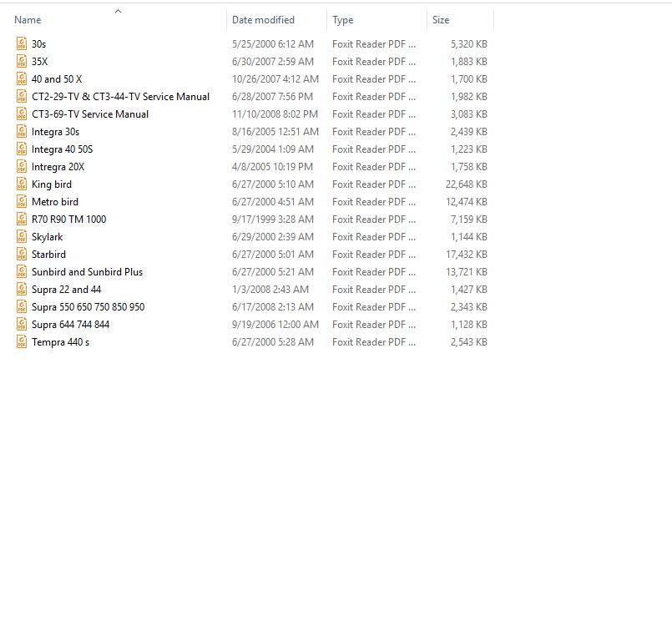Select the Tempra 440 s PDF icon
This screenshot has width=672, height=621.
click(22, 342)
